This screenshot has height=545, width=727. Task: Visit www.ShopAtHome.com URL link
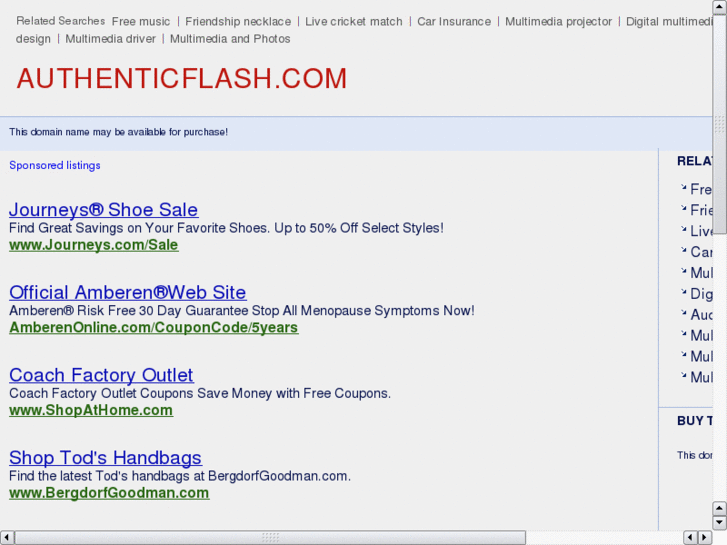coord(91,410)
